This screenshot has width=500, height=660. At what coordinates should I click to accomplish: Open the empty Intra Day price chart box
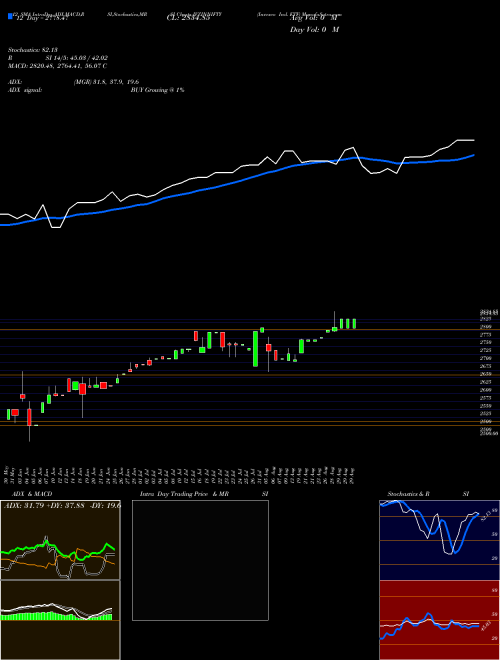point(200,560)
